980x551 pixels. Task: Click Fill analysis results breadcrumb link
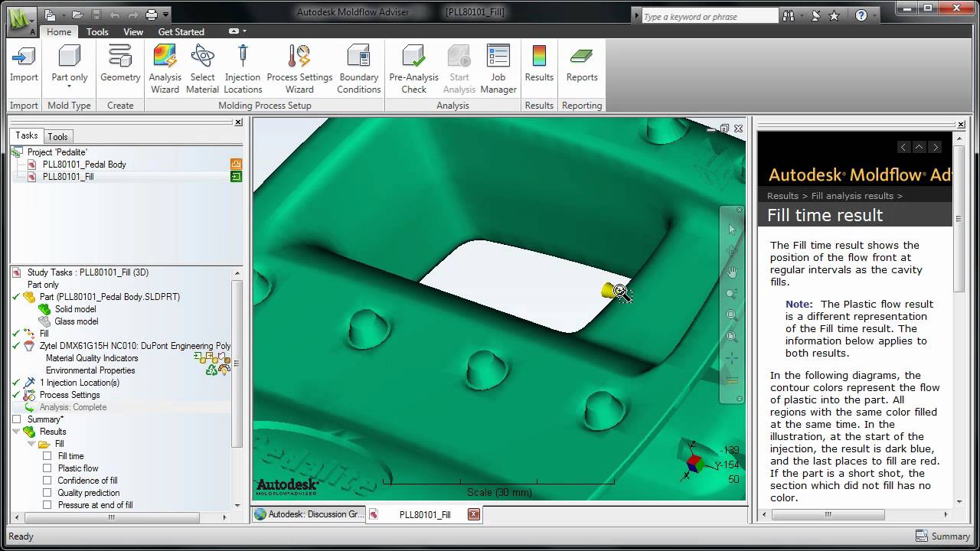click(x=852, y=196)
